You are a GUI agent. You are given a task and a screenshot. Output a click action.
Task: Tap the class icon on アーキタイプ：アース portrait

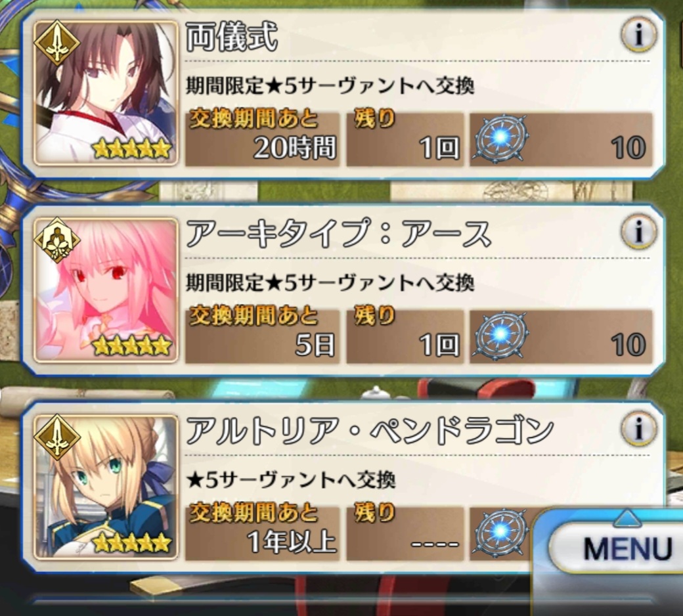click(57, 240)
